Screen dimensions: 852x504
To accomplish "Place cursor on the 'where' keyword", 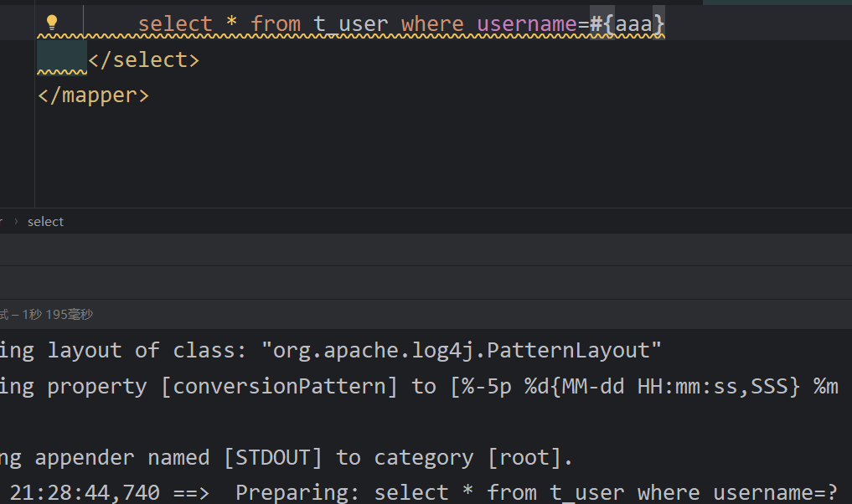I will (431, 24).
